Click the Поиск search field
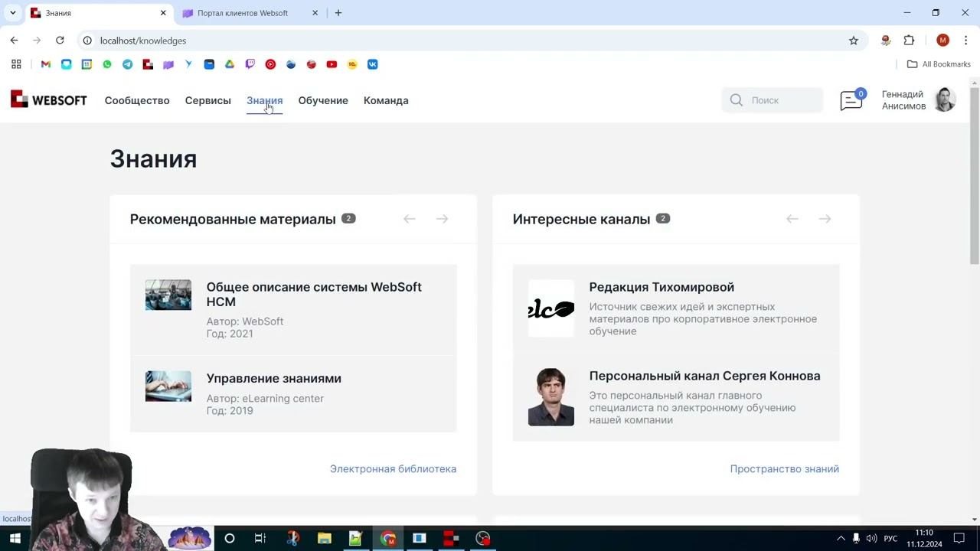 point(773,100)
